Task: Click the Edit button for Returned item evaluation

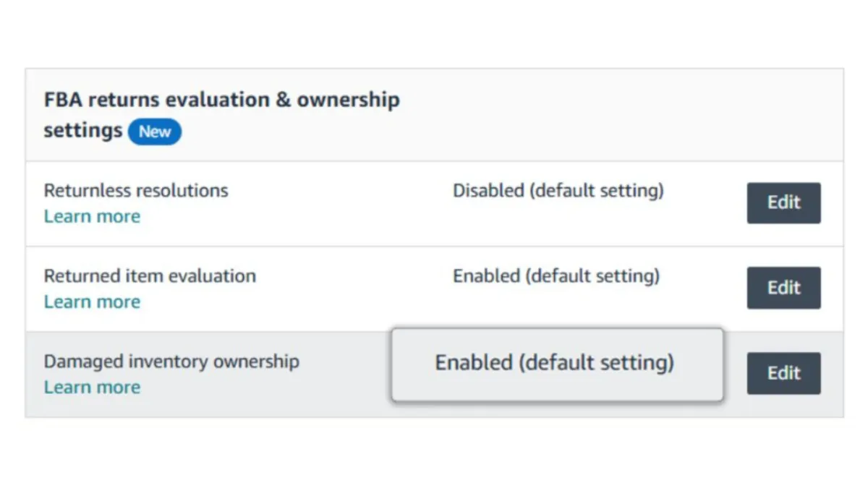Action: [783, 288]
